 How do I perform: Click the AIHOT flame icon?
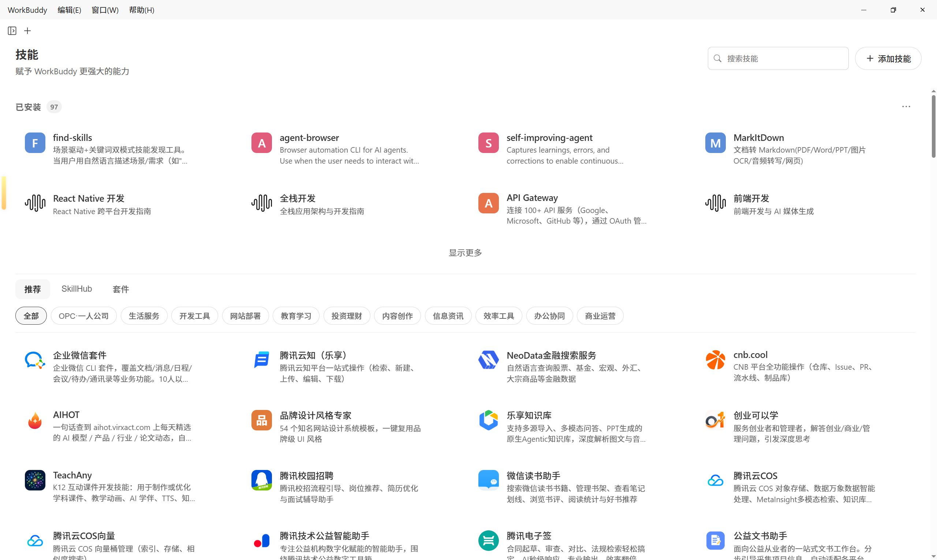(x=35, y=420)
